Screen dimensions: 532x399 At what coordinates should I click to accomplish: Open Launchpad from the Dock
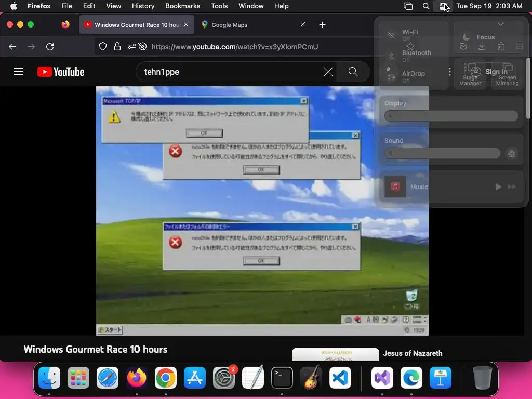tap(78, 378)
